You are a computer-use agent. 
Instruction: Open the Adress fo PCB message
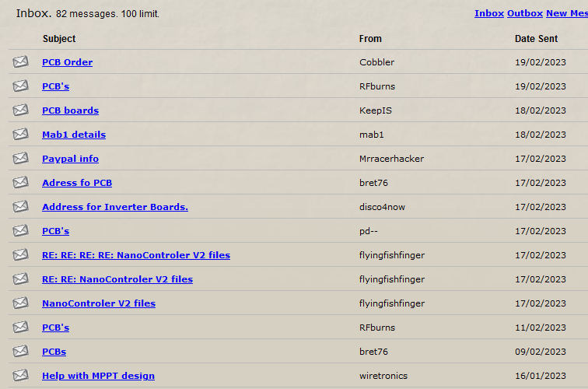[76, 183]
